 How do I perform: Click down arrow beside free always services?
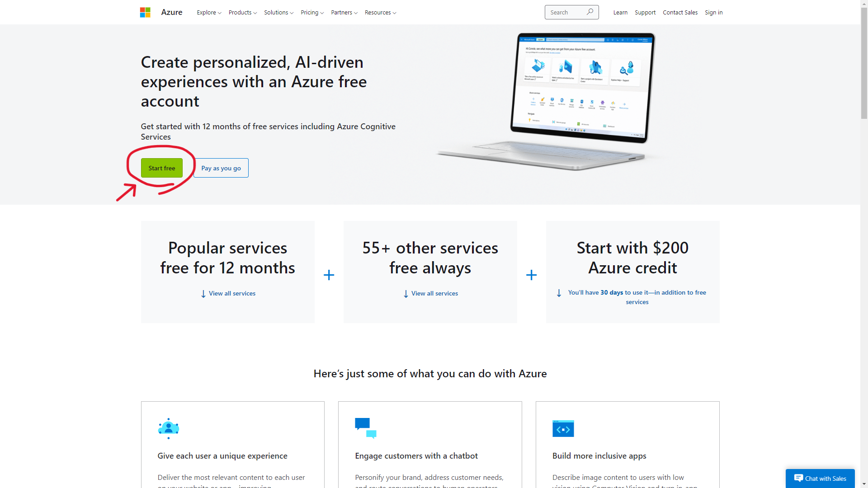406,294
